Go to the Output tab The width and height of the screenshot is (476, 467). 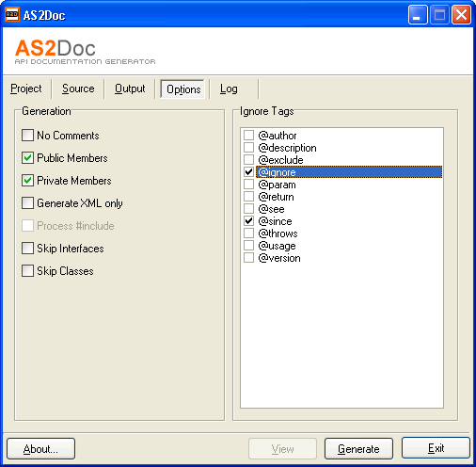pyautogui.click(x=130, y=89)
